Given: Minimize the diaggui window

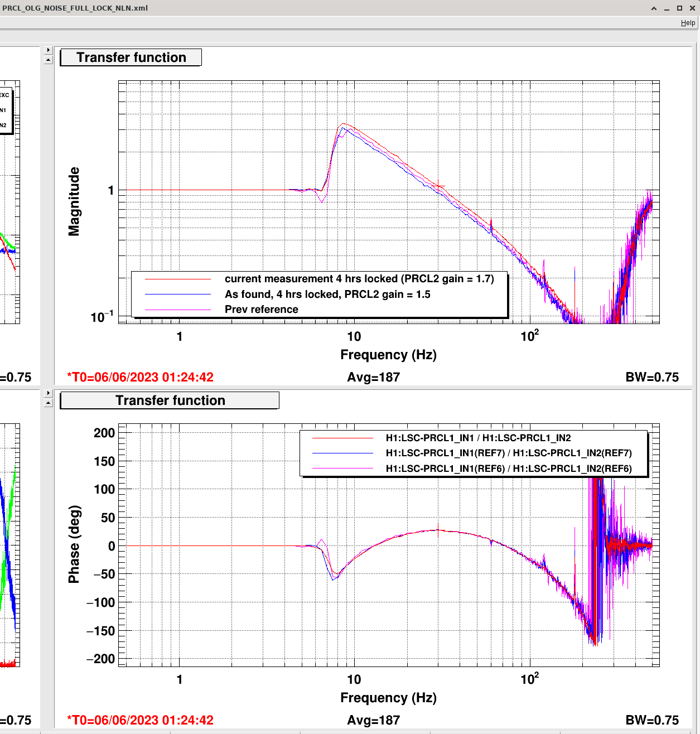Looking at the screenshot, I should click(667, 8).
